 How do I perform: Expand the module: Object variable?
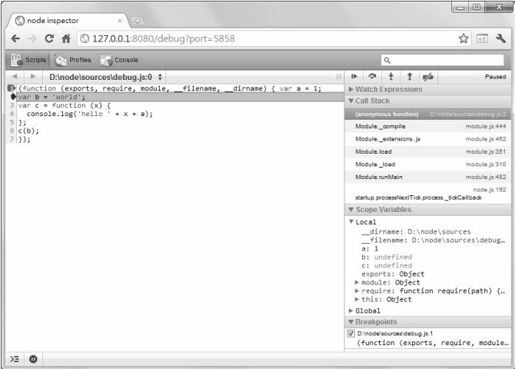357,282
